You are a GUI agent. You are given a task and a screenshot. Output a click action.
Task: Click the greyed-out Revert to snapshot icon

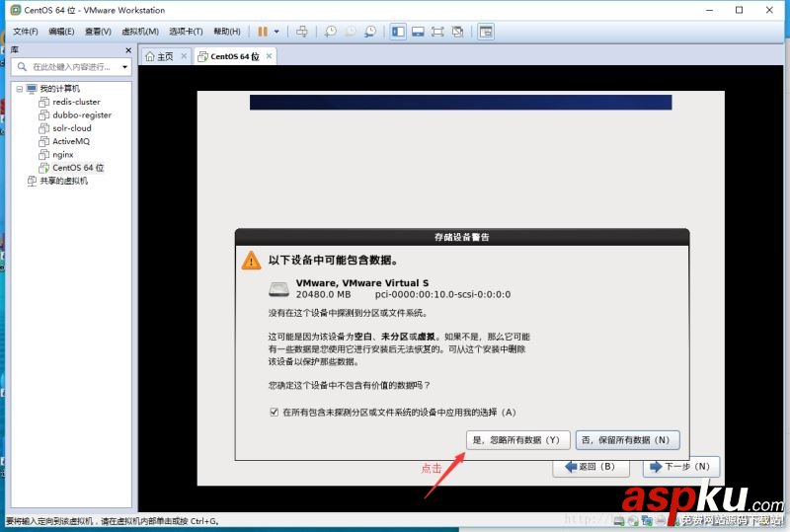point(351,32)
